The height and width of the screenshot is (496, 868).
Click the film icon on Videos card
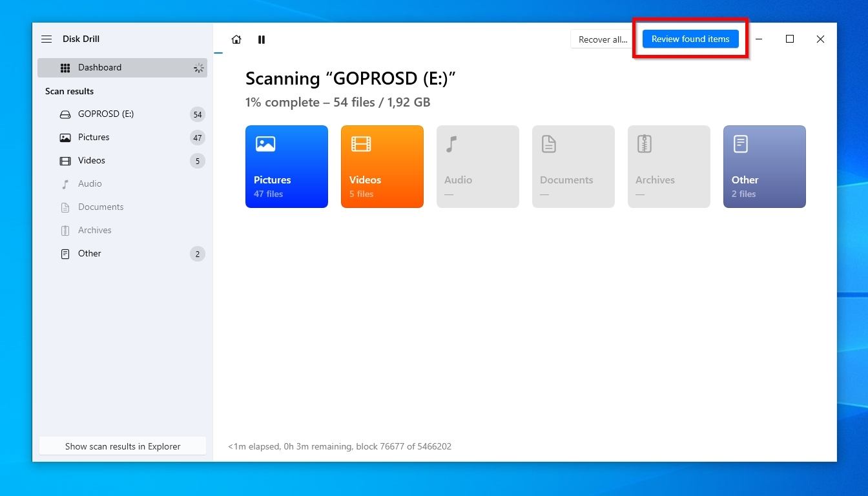point(361,144)
